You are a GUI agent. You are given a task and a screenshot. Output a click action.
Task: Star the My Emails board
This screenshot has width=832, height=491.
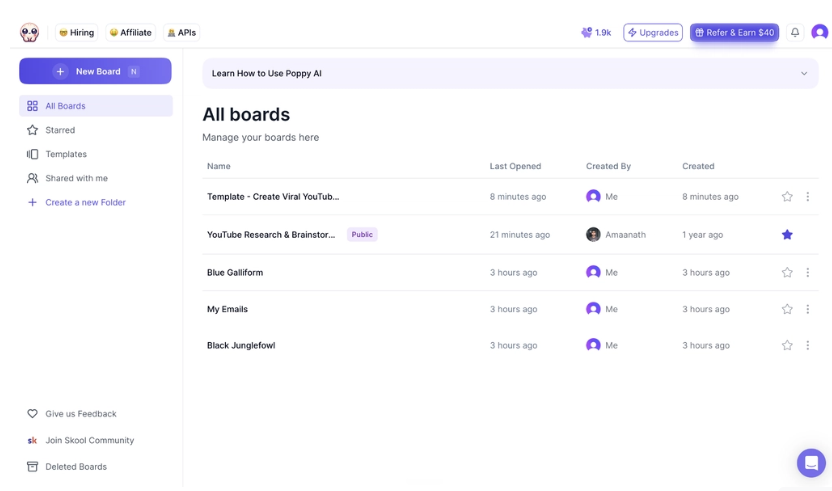click(787, 309)
